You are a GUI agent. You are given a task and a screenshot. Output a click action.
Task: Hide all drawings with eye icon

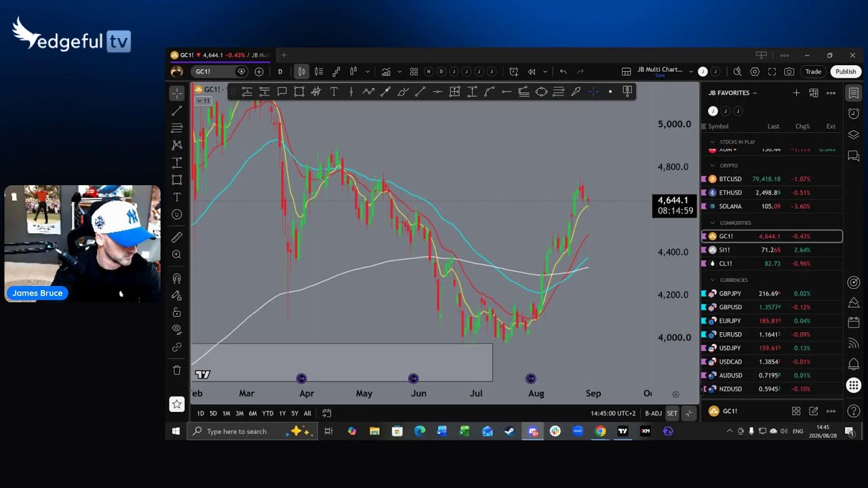point(177,329)
